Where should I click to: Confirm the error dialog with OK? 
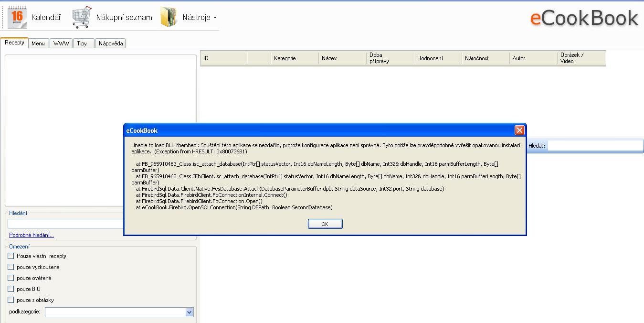pos(325,224)
